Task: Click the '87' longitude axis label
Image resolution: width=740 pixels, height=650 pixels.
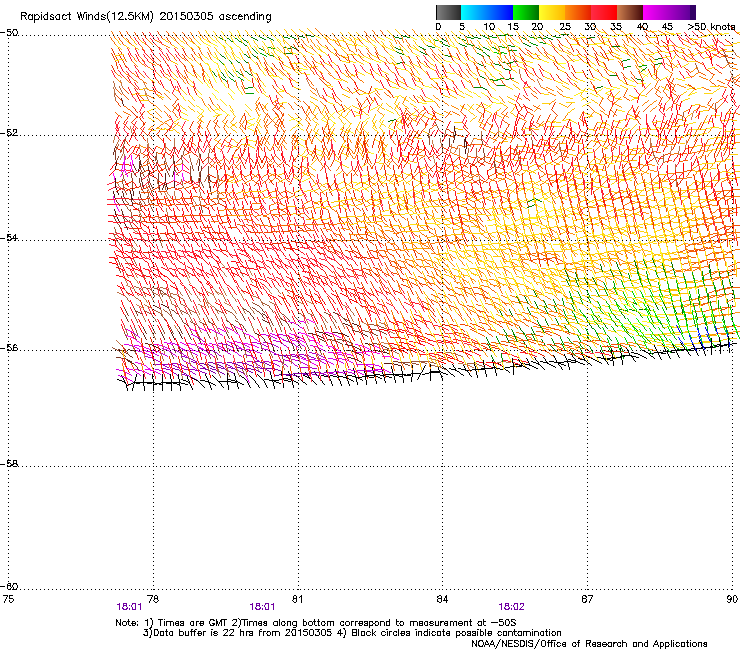Action: click(587, 599)
